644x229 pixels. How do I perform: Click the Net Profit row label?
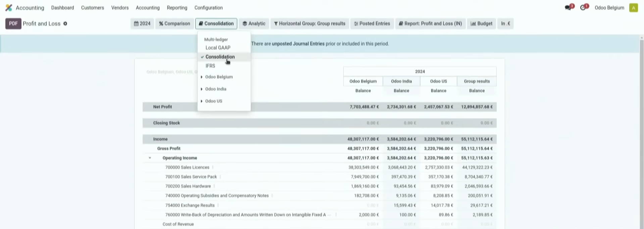(162, 107)
